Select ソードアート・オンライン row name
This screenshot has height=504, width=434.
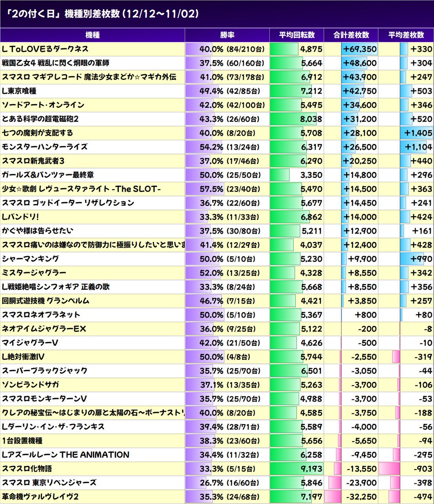pos(43,105)
